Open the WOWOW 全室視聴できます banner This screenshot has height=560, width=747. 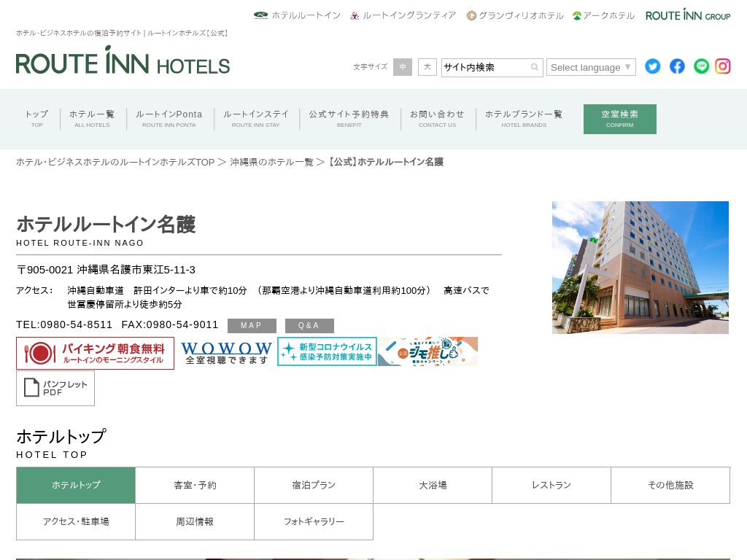(x=226, y=354)
